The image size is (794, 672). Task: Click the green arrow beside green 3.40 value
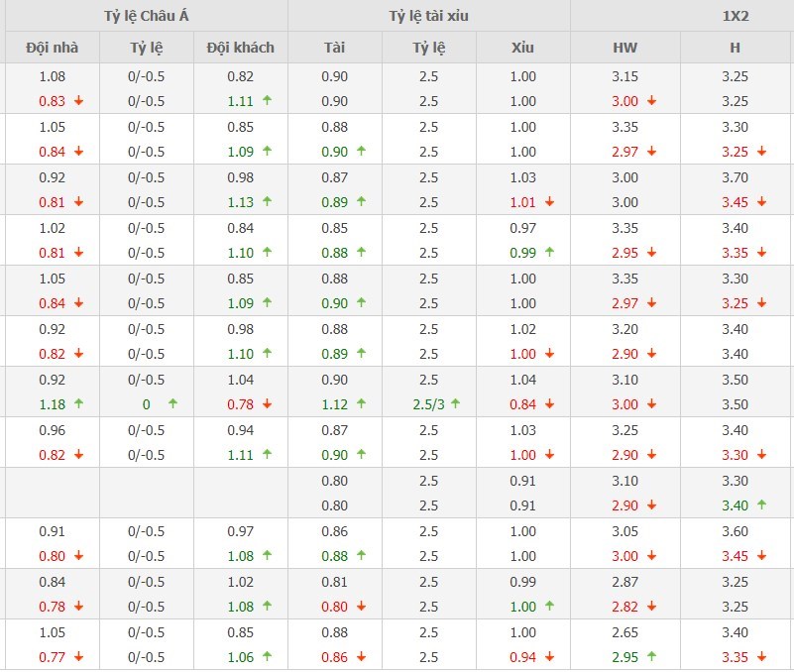pos(761,504)
